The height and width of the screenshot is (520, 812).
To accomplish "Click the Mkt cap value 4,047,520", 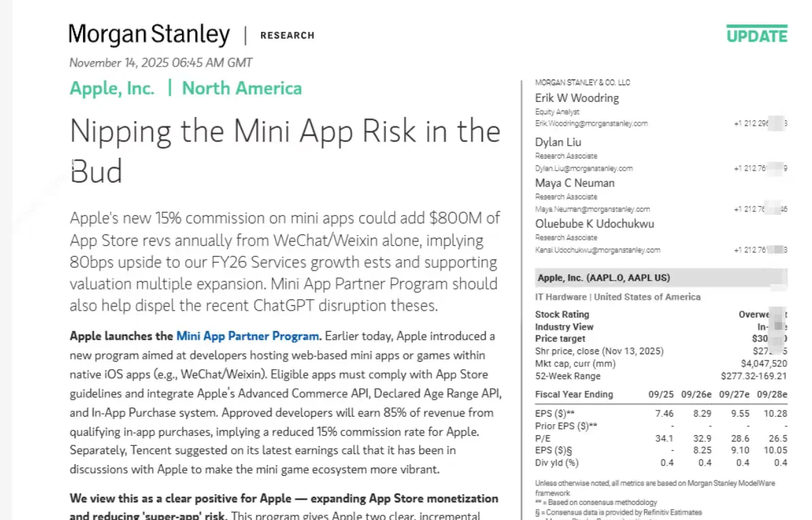I will (x=764, y=364).
